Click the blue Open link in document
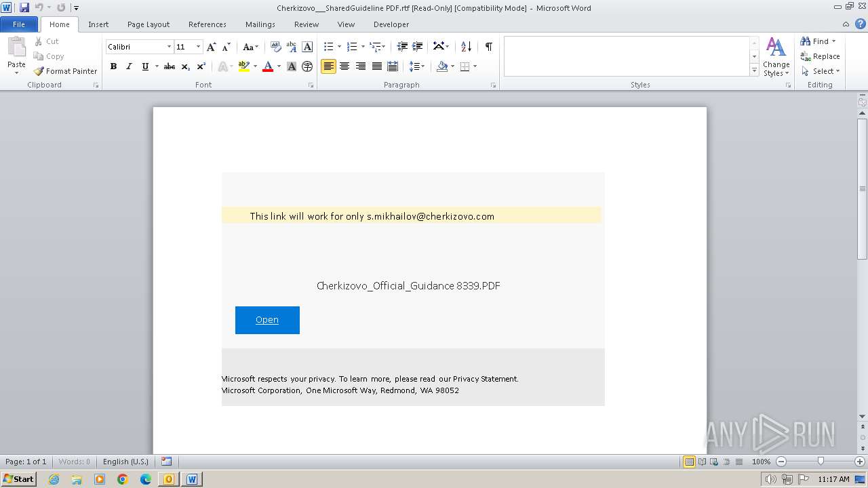Screen dimensions: 868x488 [267, 320]
